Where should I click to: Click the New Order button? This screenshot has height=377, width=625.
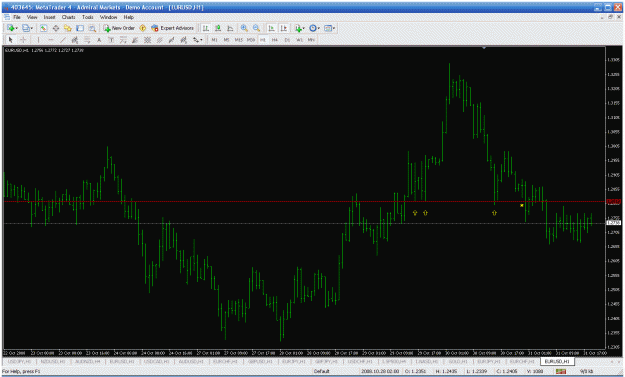point(119,28)
